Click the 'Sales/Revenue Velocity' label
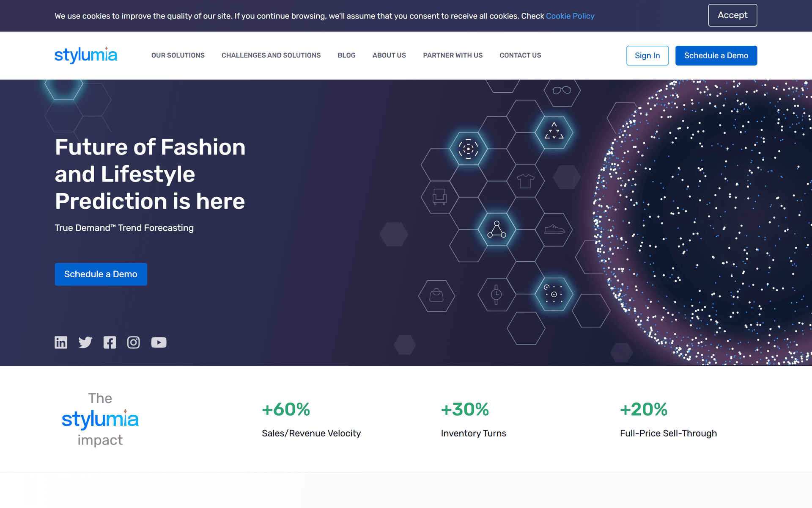The height and width of the screenshot is (508, 812). tap(311, 433)
